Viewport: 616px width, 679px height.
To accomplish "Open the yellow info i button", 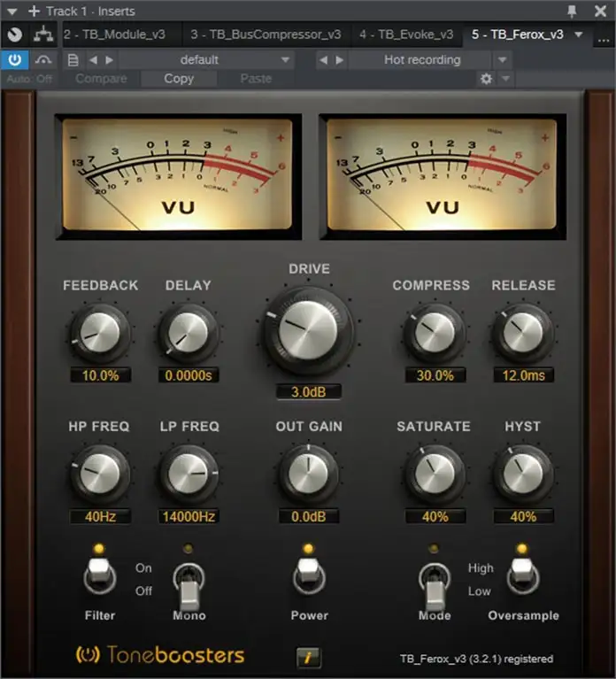I will tap(308, 658).
